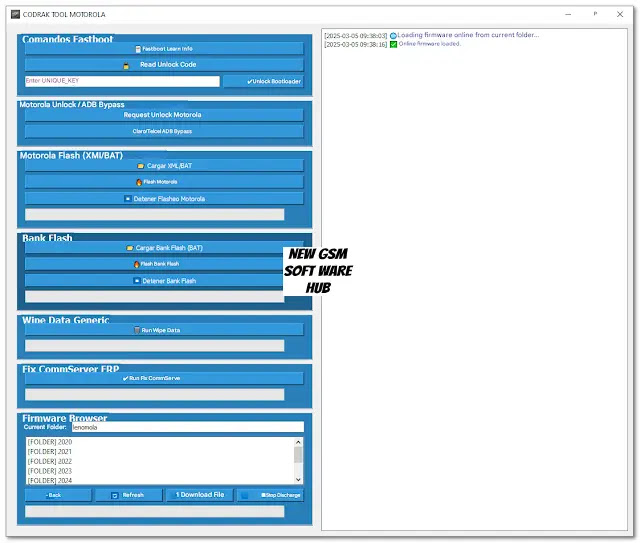Click the Bank Flash progress bar
The image size is (640, 543).
155,297
